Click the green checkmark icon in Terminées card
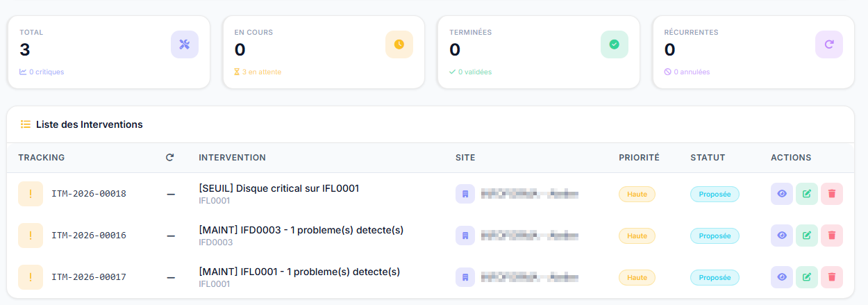This screenshot has width=868, height=305. 614,44
